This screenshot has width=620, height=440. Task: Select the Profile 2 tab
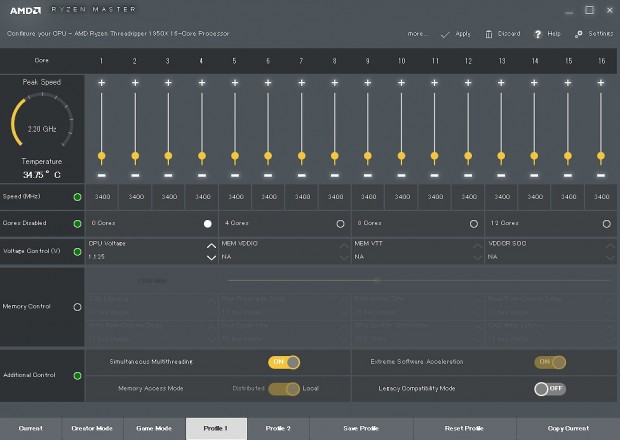click(278, 429)
